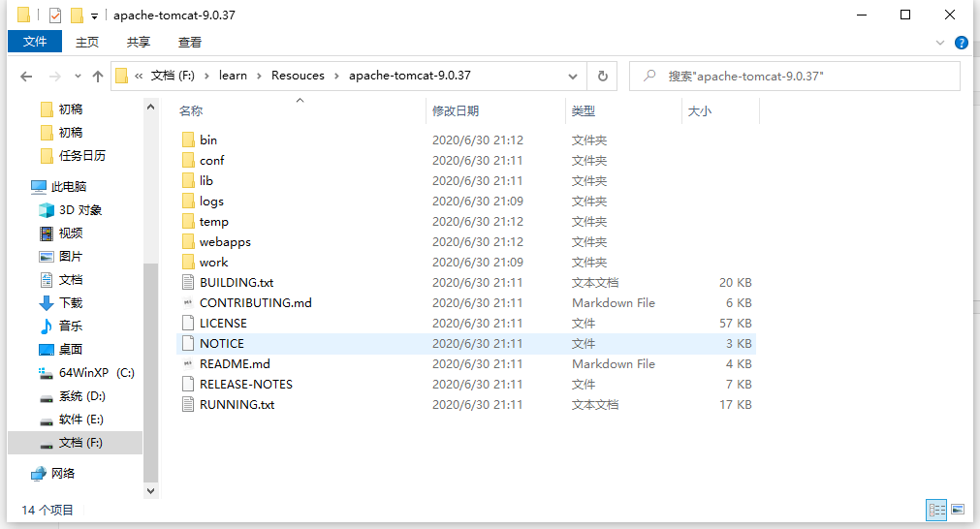
Task: Open the recent locations dropdown arrow
Action: point(78,77)
